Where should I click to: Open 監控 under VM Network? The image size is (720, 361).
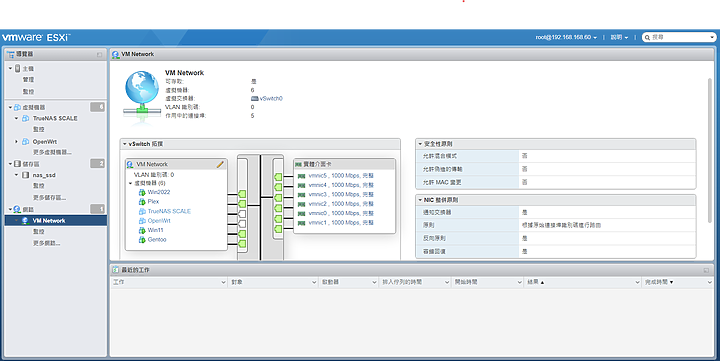pyautogui.click(x=39, y=232)
